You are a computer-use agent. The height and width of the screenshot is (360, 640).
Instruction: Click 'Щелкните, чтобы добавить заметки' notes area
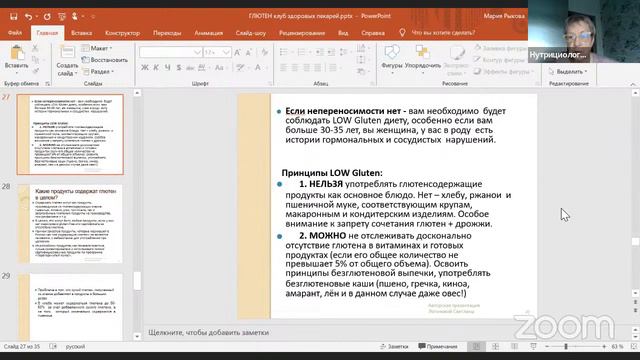[x=209, y=333]
